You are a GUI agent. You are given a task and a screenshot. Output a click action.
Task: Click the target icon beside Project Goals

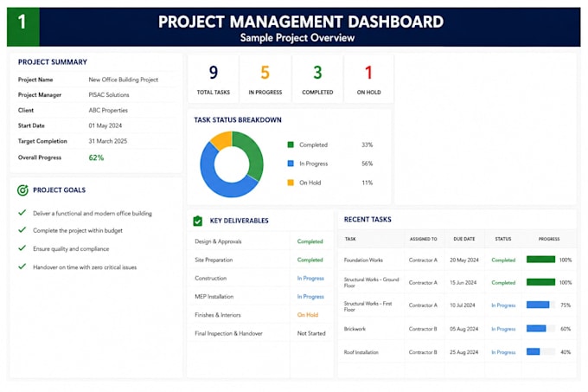point(22,190)
